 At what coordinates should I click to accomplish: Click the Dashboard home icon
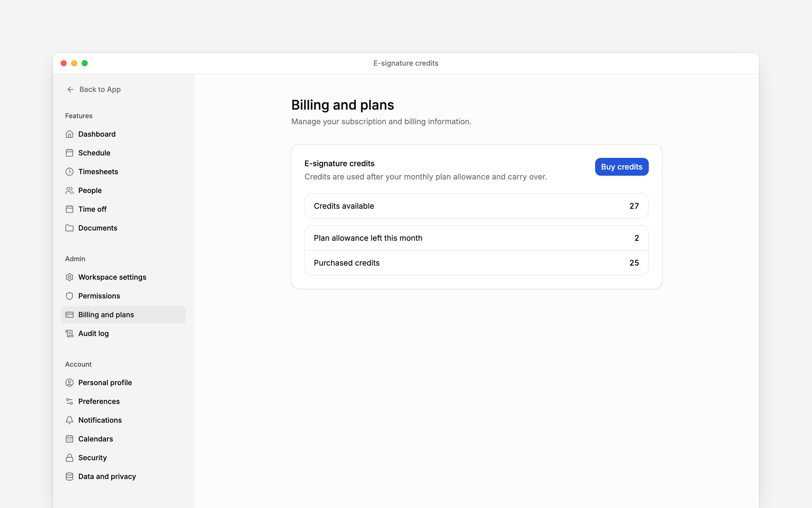tap(70, 134)
